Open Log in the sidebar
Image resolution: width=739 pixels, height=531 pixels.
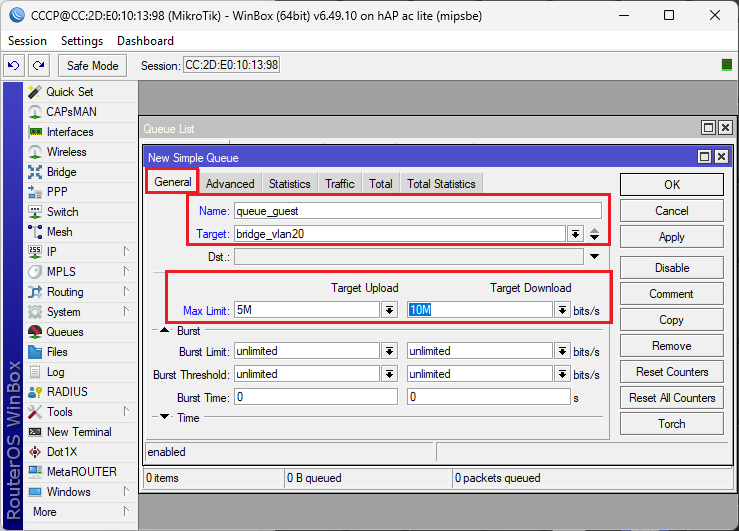(81, 372)
